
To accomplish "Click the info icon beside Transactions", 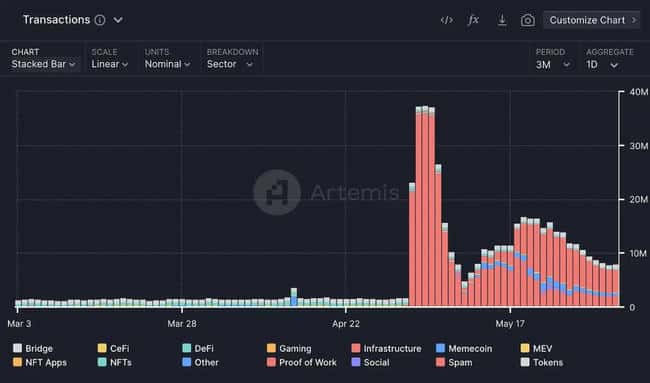I will coord(100,20).
